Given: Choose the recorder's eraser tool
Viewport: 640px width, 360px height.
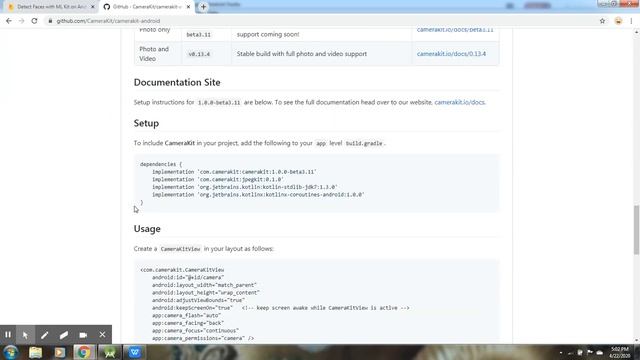Looking at the screenshot, I should [64, 335].
